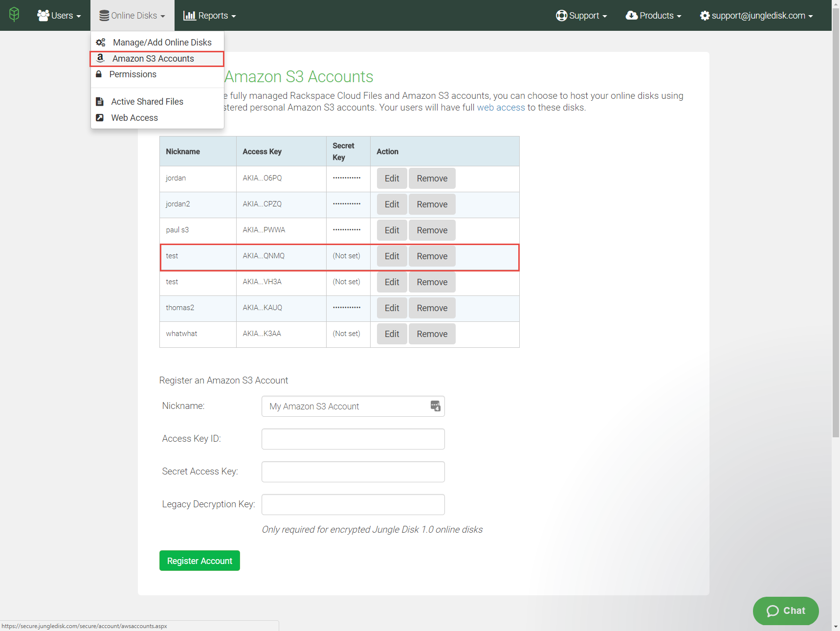Remove the jordan2 account
The width and height of the screenshot is (840, 631).
click(x=432, y=204)
